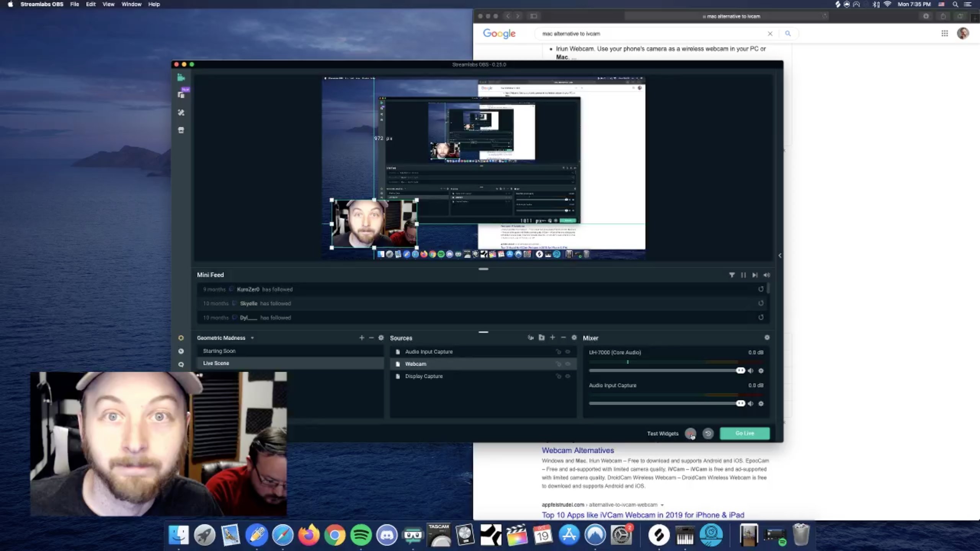Viewport: 980px width, 551px height.
Task: Pause the Mini Feed alert queue
Action: (x=743, y=275)
